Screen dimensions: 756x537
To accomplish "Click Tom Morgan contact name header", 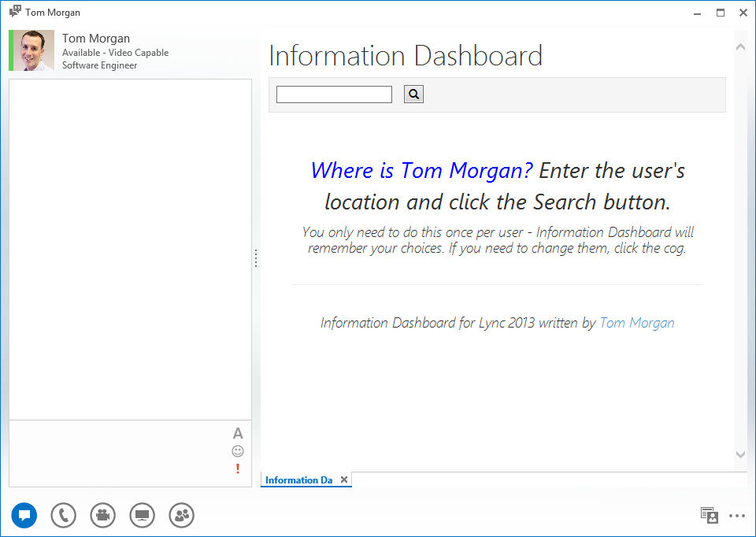I will (x=96, y=38).
